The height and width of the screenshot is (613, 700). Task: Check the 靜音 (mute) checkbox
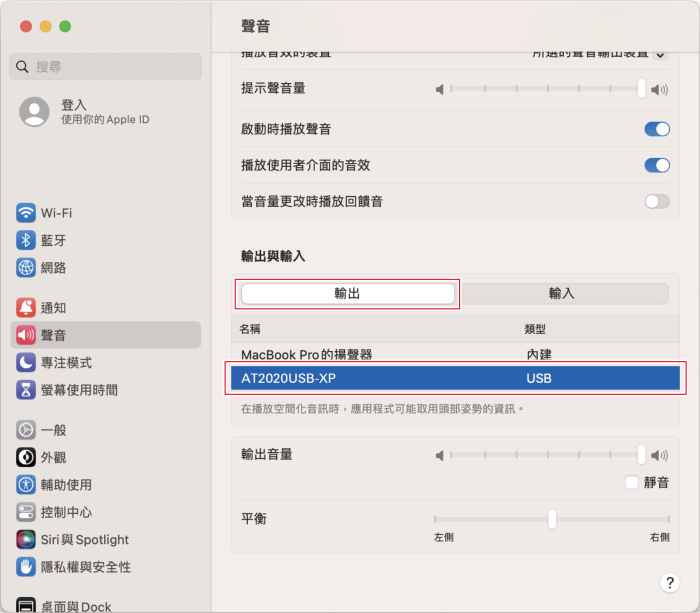click(x=631, y=482)
